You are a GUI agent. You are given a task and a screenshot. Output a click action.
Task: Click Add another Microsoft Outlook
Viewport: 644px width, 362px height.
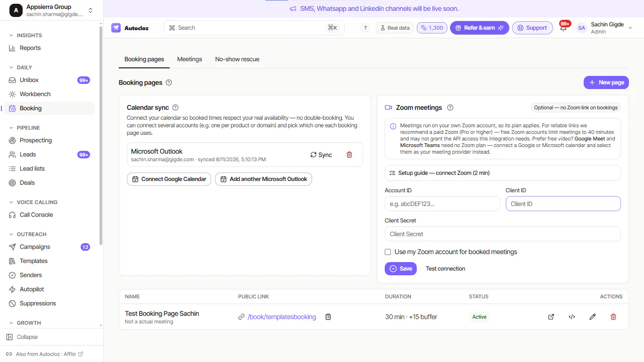[x=264, y=179]
